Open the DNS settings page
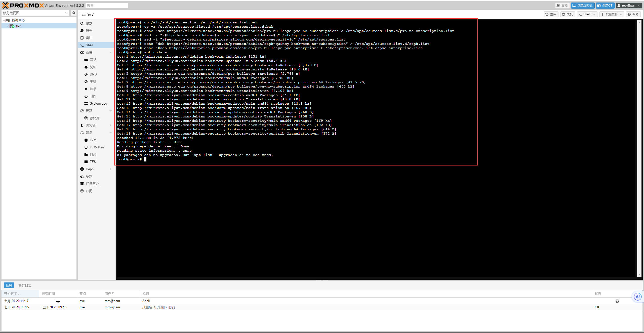The width and height of the screenshot is (644, 333). [x=93, y=74]
